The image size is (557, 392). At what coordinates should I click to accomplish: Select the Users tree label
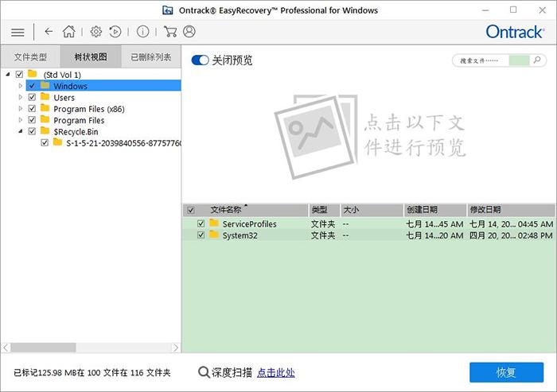click(64, 98)
